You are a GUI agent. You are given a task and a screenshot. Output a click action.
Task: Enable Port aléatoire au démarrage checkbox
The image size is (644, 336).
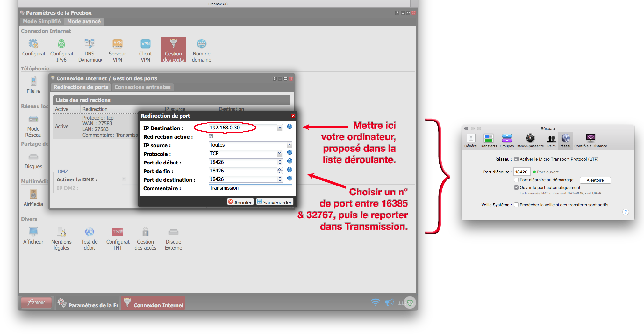point(516,180)
